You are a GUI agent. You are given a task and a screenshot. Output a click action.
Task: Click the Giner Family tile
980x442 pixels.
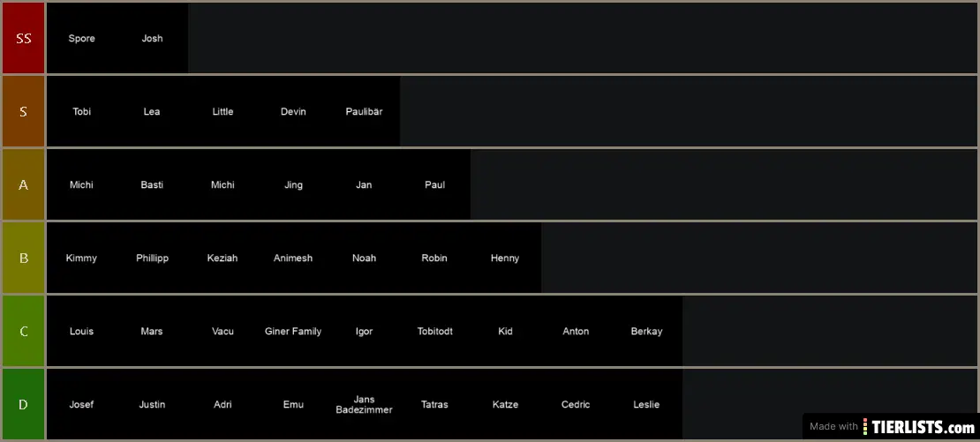click(x=294, y=331)
